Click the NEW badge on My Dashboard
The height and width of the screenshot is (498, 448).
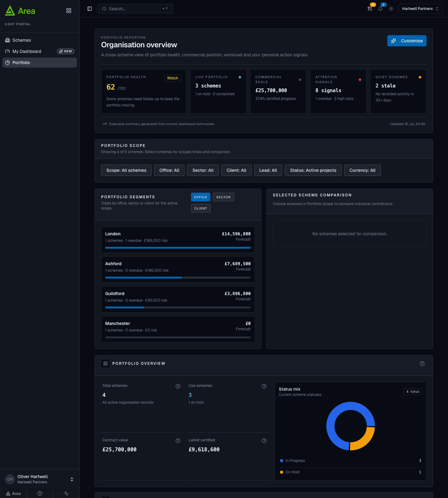(x=66, y=51)
